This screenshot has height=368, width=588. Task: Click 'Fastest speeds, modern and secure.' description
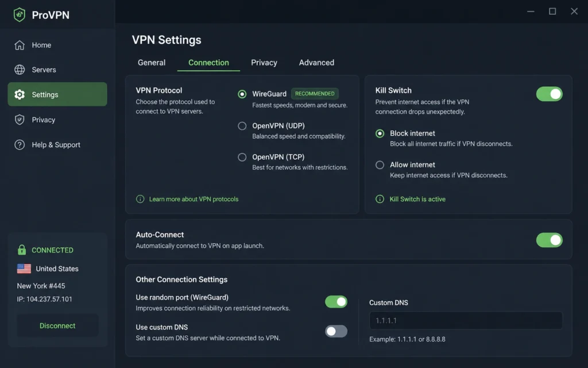[300, 105]
